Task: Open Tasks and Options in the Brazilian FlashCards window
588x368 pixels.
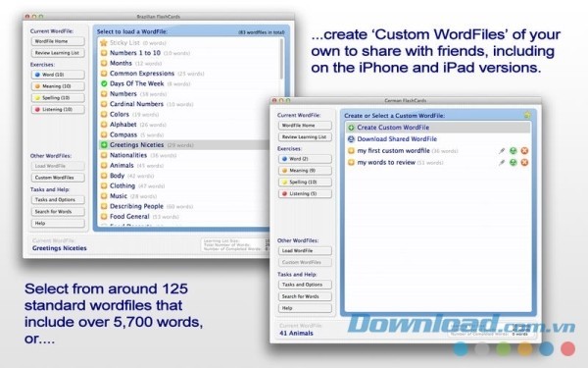Action: pos(58,200)
